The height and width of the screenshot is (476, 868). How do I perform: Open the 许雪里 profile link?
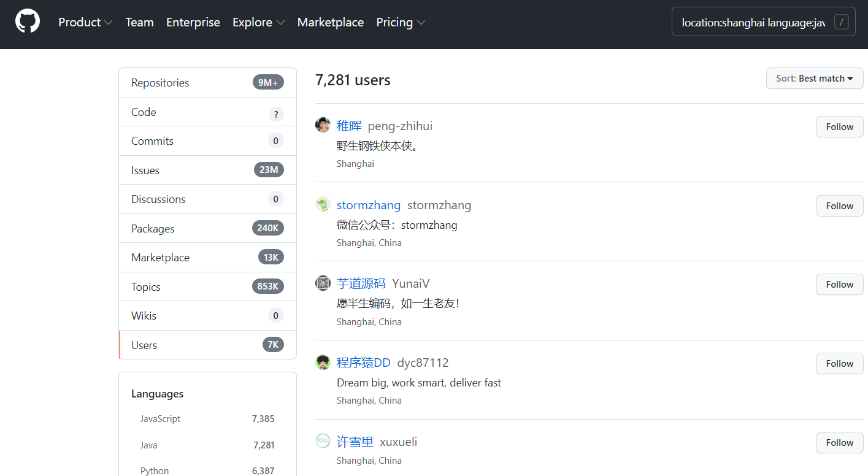[355, 442]
